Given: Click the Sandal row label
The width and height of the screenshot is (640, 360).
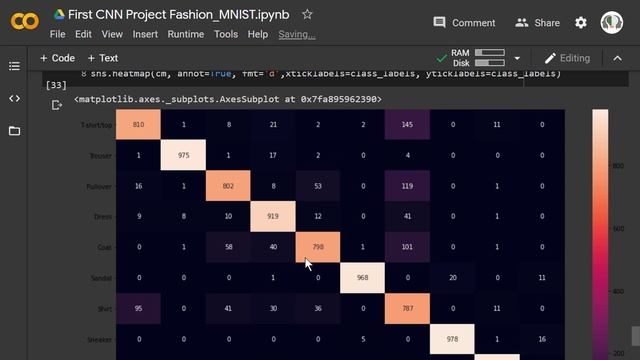Looking at the screenshot, I should pos(101,278).
